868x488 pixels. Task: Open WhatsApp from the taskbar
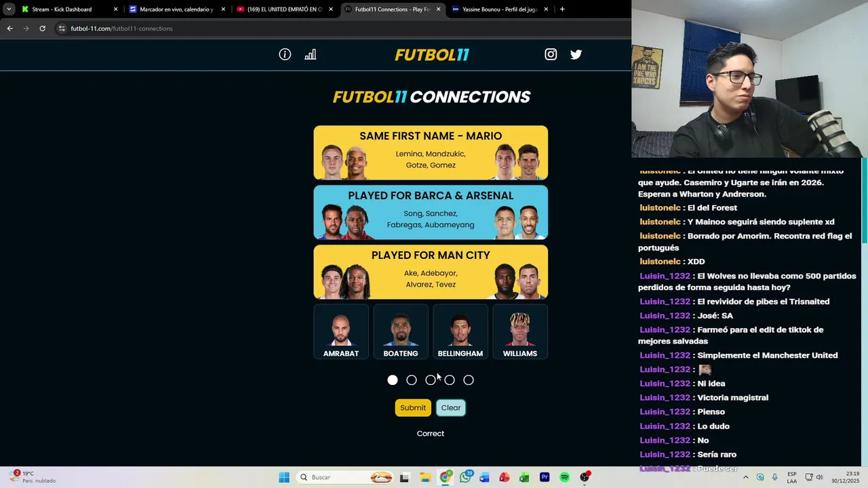(x=465, y=477)
